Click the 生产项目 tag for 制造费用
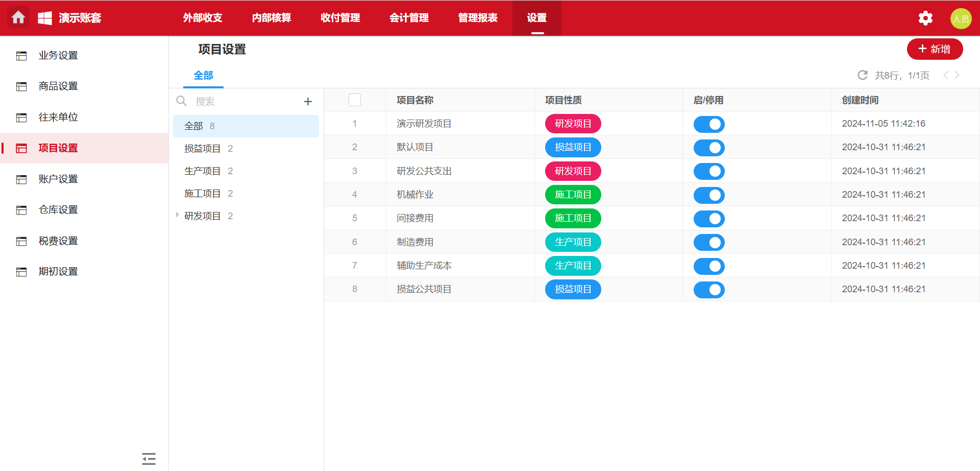The image size is (980, 471). point(573,242)
